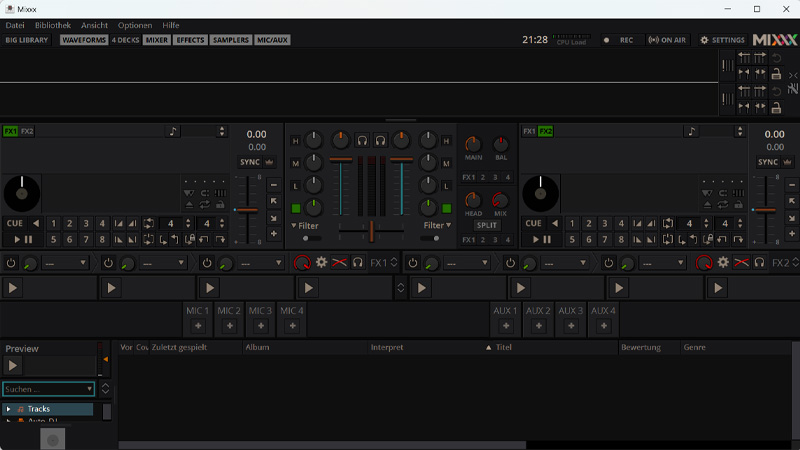Click the Preview deck play button
The height and width of the screenshot is (450, 800).
click(14, 366)
